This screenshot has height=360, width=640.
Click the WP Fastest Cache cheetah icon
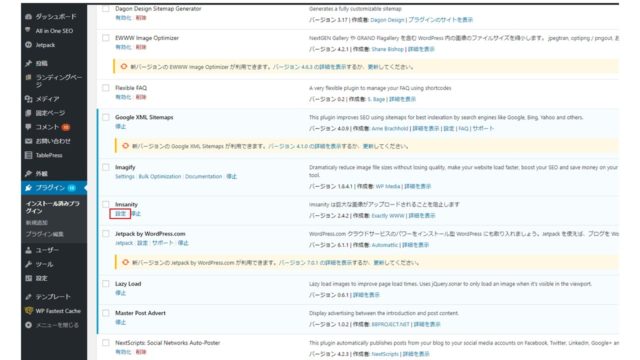28,311
